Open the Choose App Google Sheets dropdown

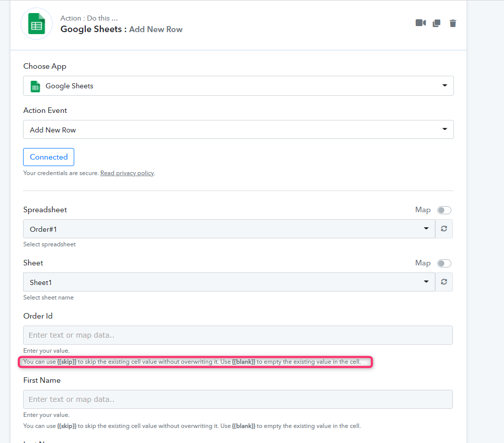pos(238,86)
